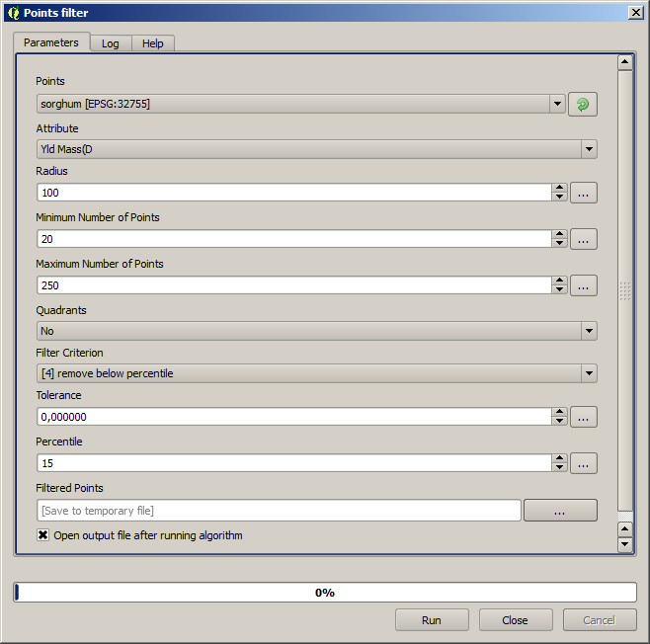Click in the Filtered Points path field

click(x=279, y=511)
